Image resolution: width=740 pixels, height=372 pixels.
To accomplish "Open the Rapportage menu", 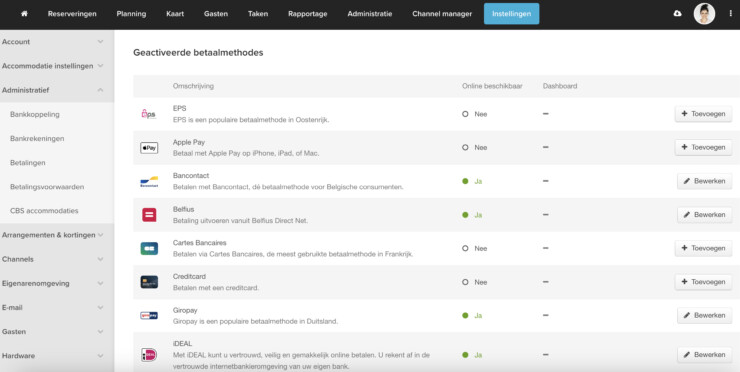I will point(308,14).
